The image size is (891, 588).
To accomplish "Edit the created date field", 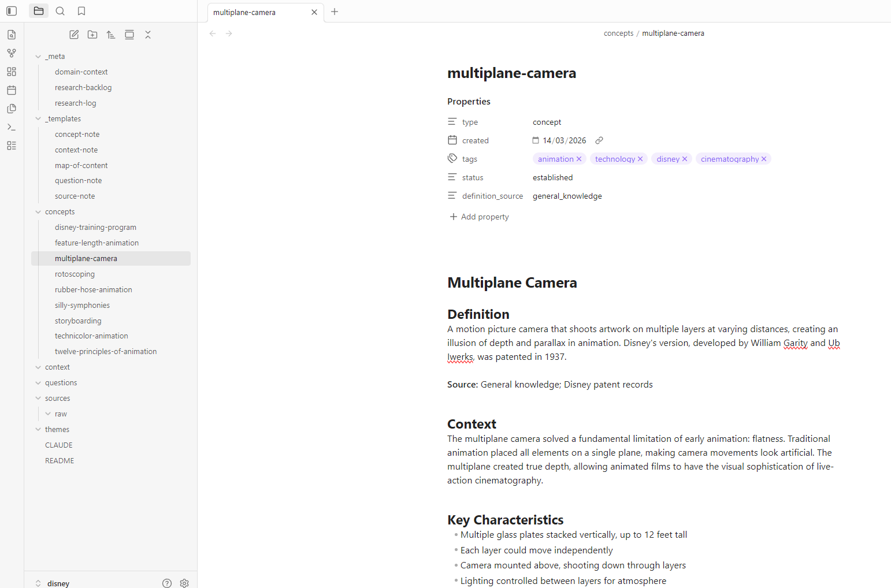I will click(563, 140).
